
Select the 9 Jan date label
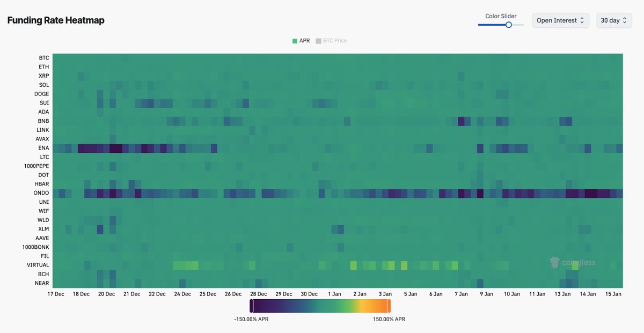click(x=486, y=294)
